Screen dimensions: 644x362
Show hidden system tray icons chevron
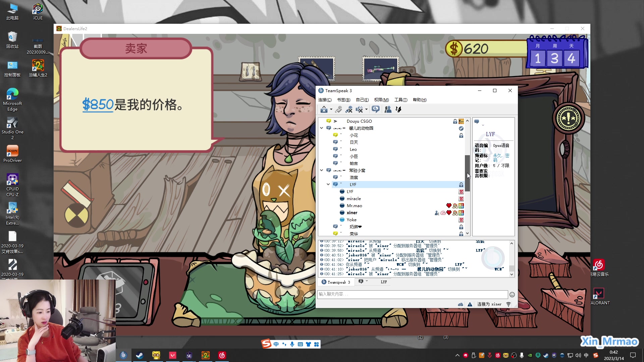tap(457, 355)
